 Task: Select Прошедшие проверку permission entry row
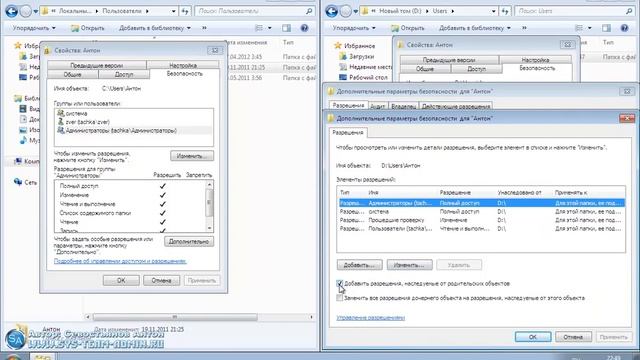coord(481,220)
